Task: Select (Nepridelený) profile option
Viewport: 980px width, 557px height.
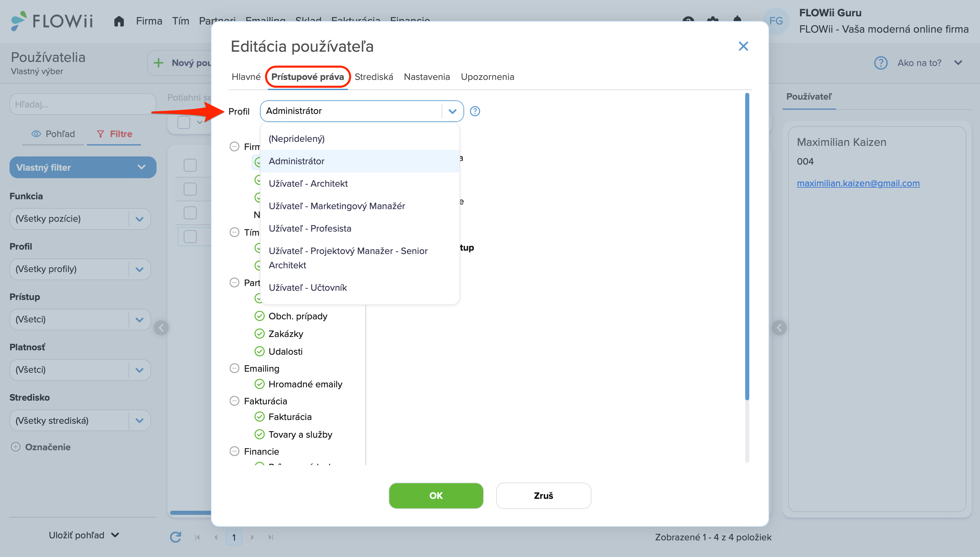Action: click(x=360, y=138)
